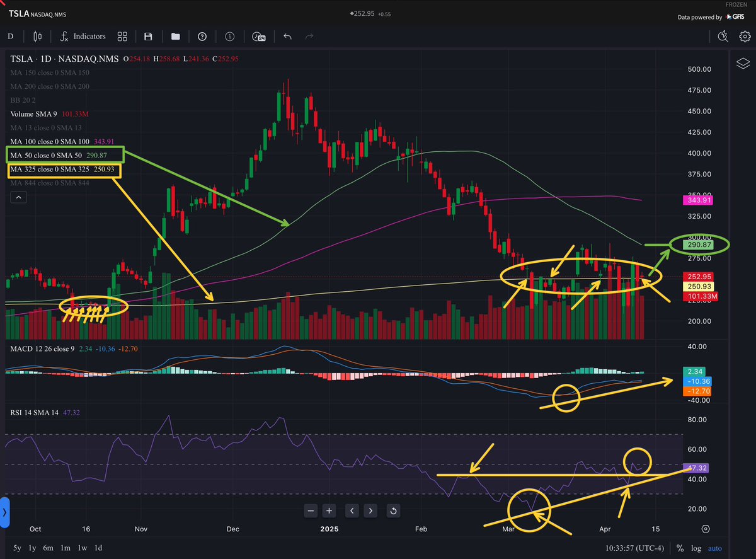The height and width of the screenshot is (559, 756).
Task: Open the D timeframe interval dropdown
Action: 9,37
